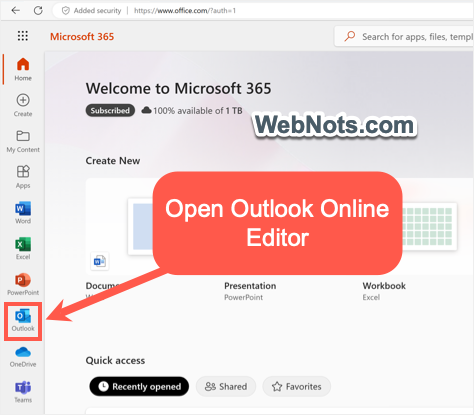Open Outlook from sidebar
The width and height of the screenshot is (474, 415).
click(23, 321)
